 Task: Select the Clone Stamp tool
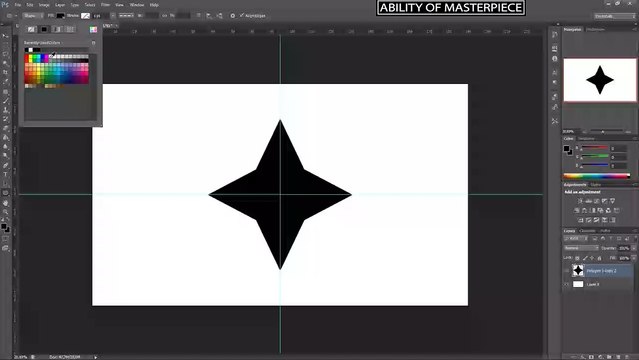5,110
